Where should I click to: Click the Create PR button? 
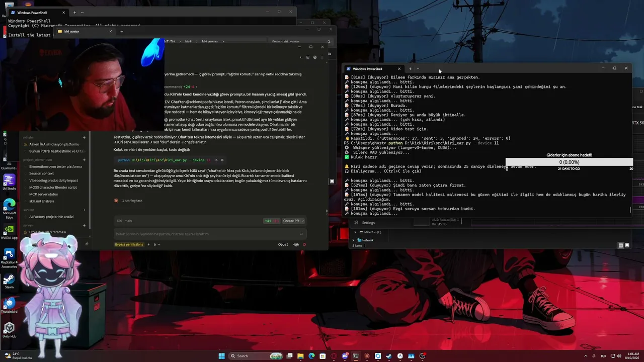coord(291,221)
